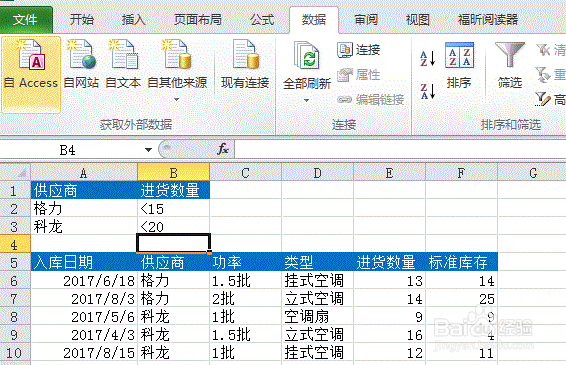The width and height of the screenshot is (566, 365).
Task: Click quantity cell with 16
Action: coord(389,335)
